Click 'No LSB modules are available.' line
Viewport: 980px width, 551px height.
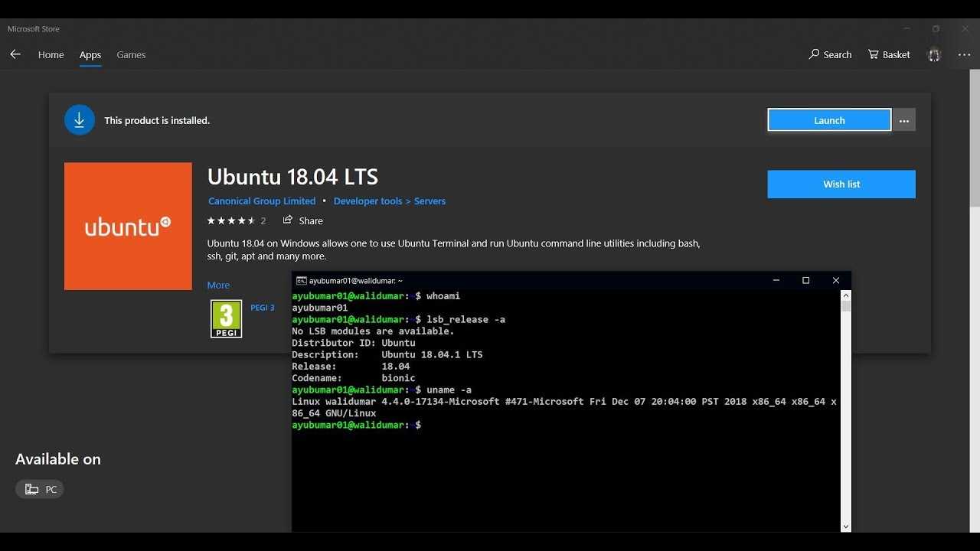pyautogui.click(x=373, y=331)
